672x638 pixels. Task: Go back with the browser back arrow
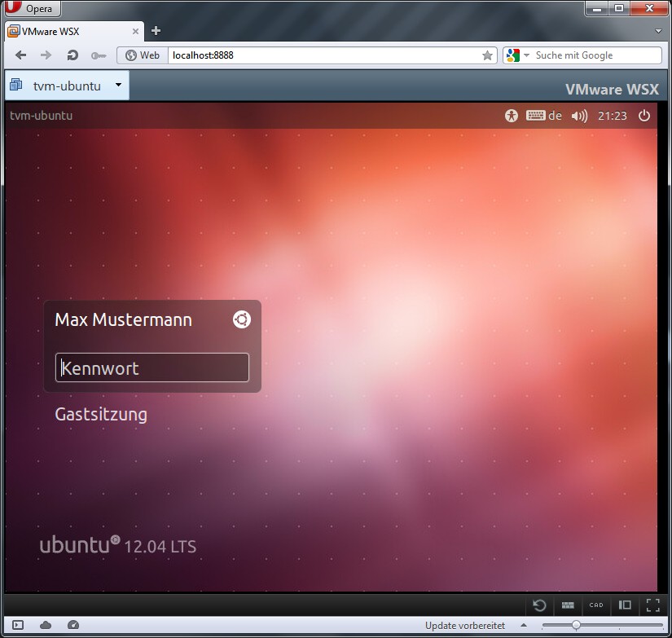(x=20, y=55)
